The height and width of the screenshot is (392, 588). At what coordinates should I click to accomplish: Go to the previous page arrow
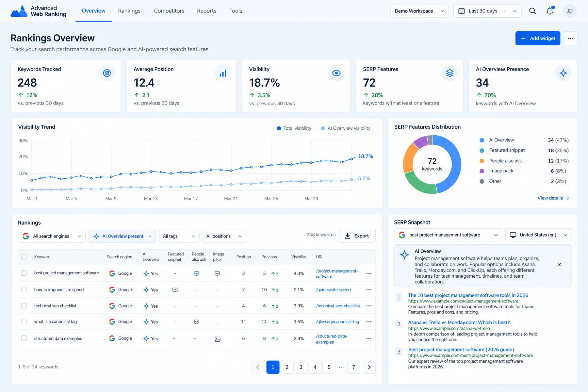point(257,367)
